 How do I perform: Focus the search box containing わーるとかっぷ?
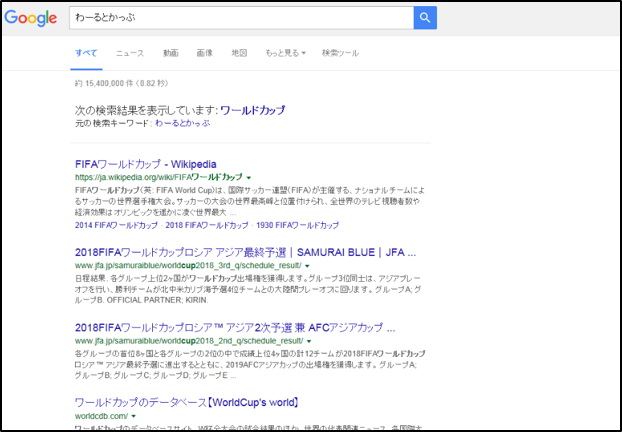242,17
